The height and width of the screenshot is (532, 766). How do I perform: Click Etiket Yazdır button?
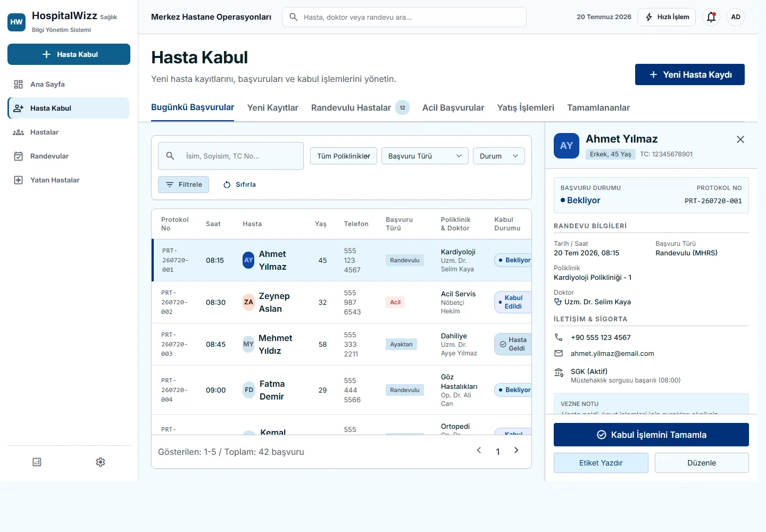[x=601, y=463]
